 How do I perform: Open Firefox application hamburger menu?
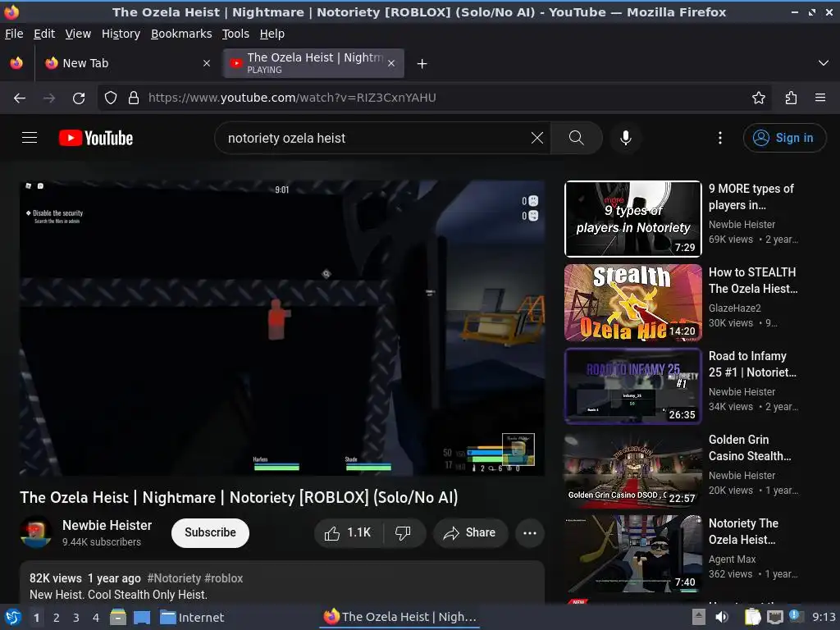click(x=820, y=98)
